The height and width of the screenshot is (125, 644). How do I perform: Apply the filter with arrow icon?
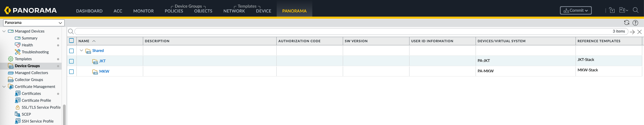[x=632, y=32]
